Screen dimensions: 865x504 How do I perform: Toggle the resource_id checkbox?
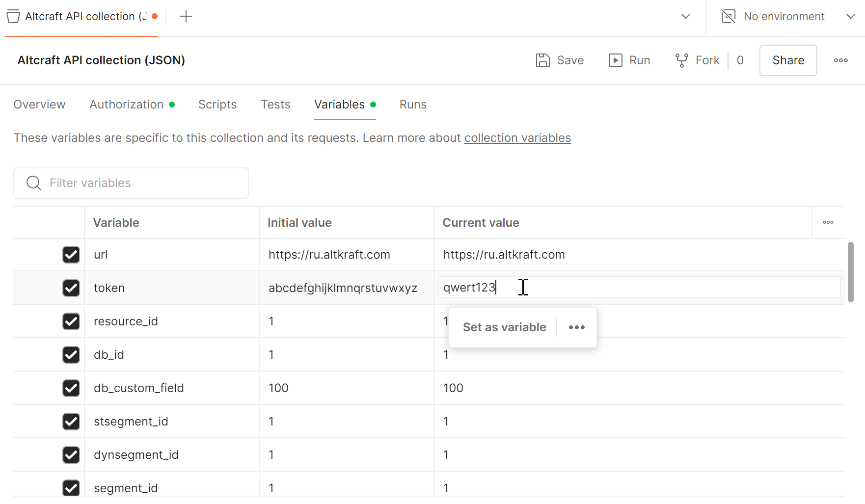(71, 321)
